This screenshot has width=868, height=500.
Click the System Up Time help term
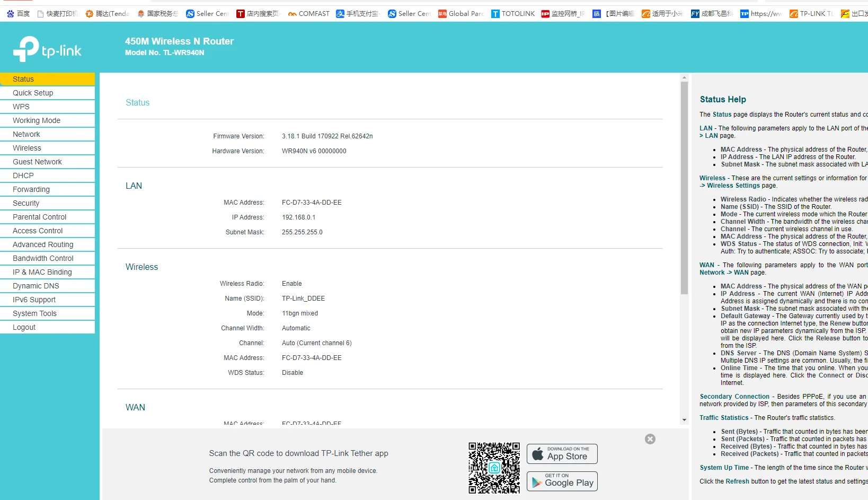tap(724, 468)
